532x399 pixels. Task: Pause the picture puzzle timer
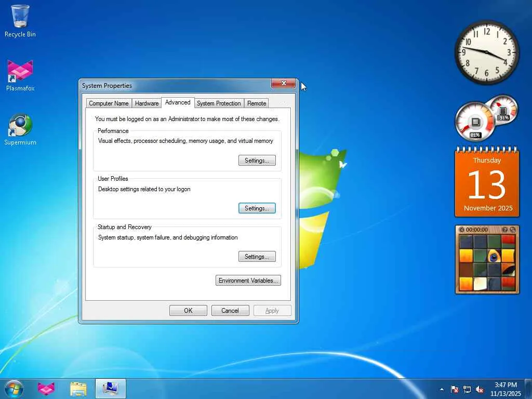tap(461, 230)
